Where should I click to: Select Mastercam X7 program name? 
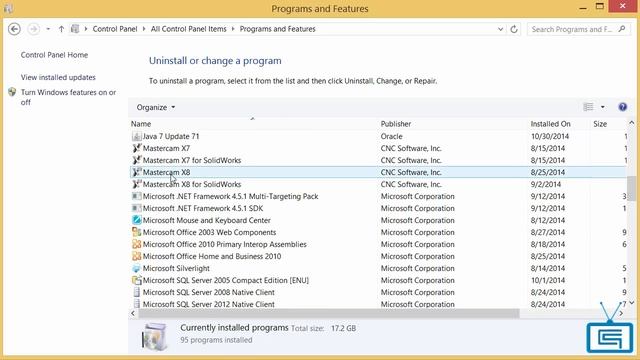(x=167, y=148)
